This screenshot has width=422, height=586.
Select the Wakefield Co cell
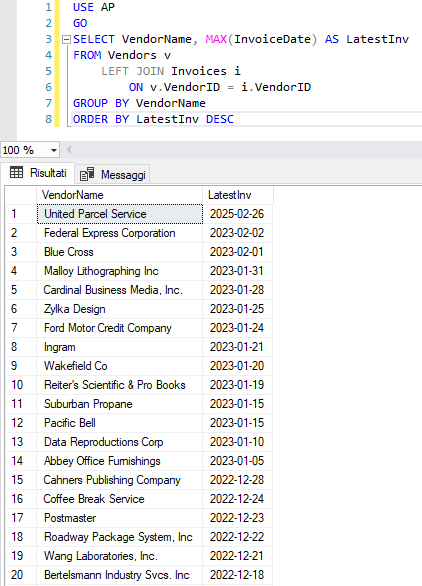[x=120, y=366]
